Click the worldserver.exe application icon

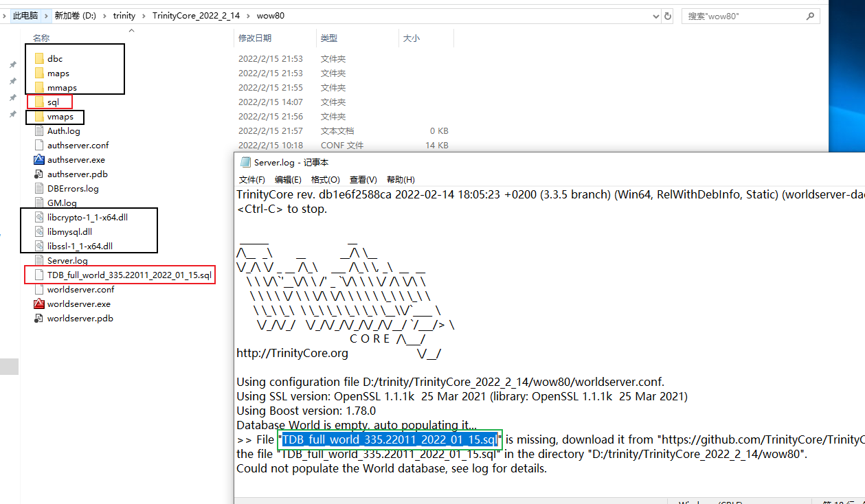[39, 304]
